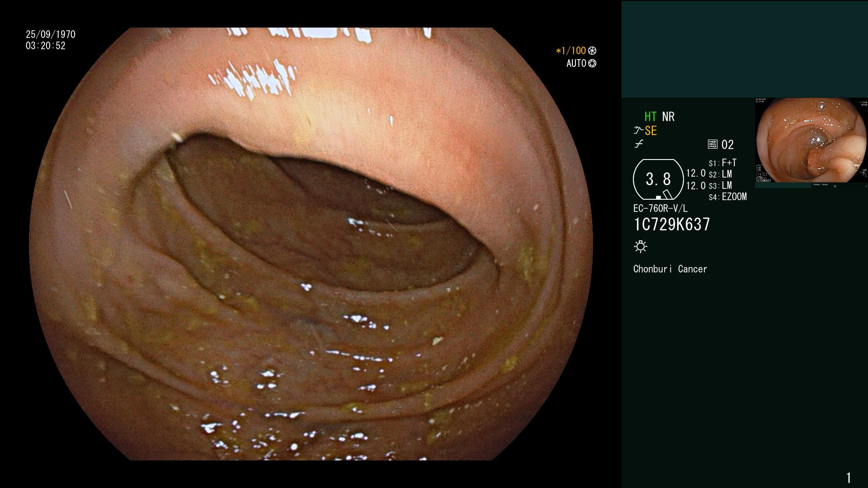Click the iris icon next to AUTO
This screenshot has width=868, height=488.
592,63
